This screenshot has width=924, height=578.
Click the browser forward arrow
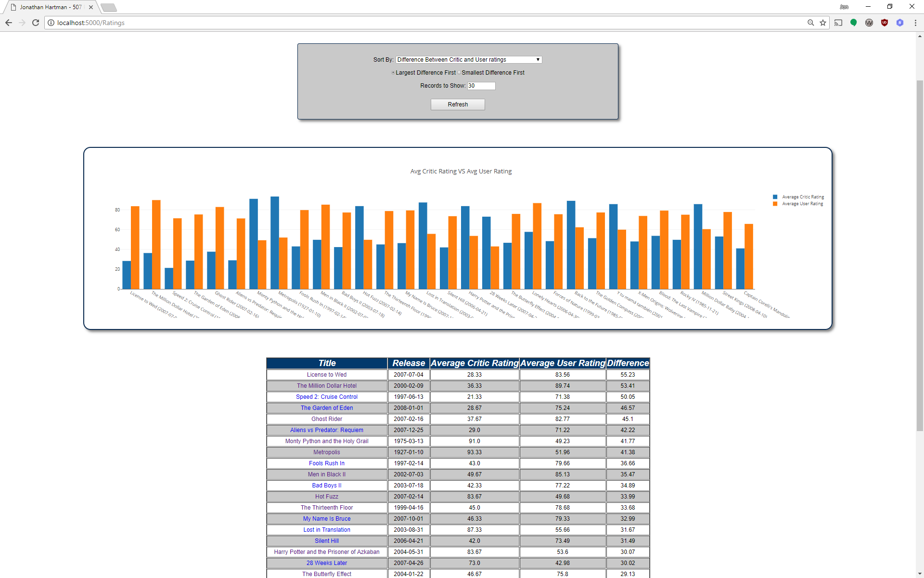(22, 23)
